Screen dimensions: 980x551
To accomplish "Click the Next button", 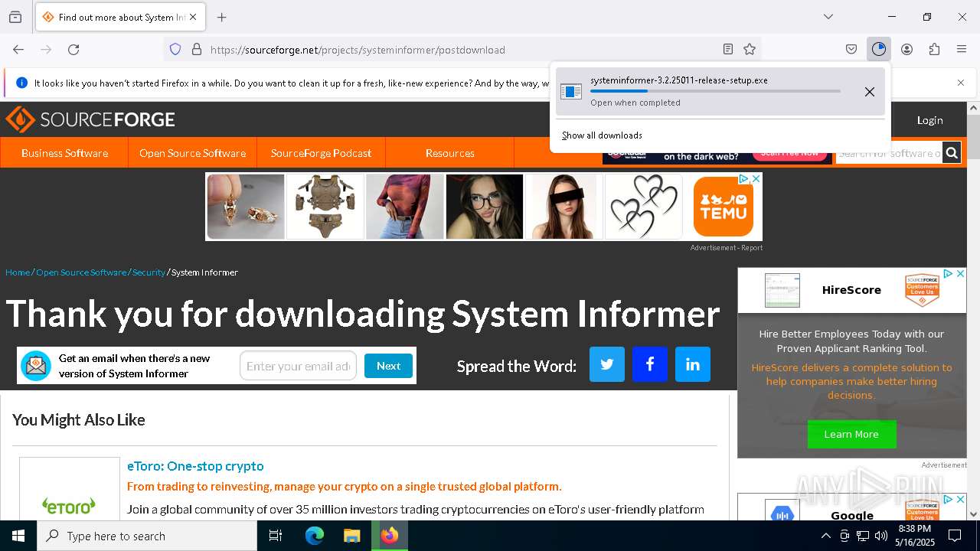I will [388, 366].
